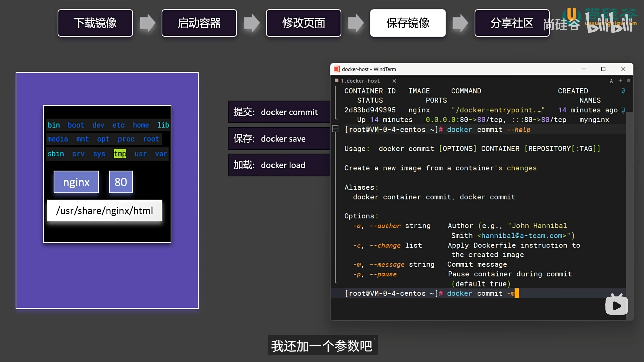This screenshot has width=644, height=362.
Task: Minimize the WindTerm window
Action: pyautogui.click(x=584, y=69)
